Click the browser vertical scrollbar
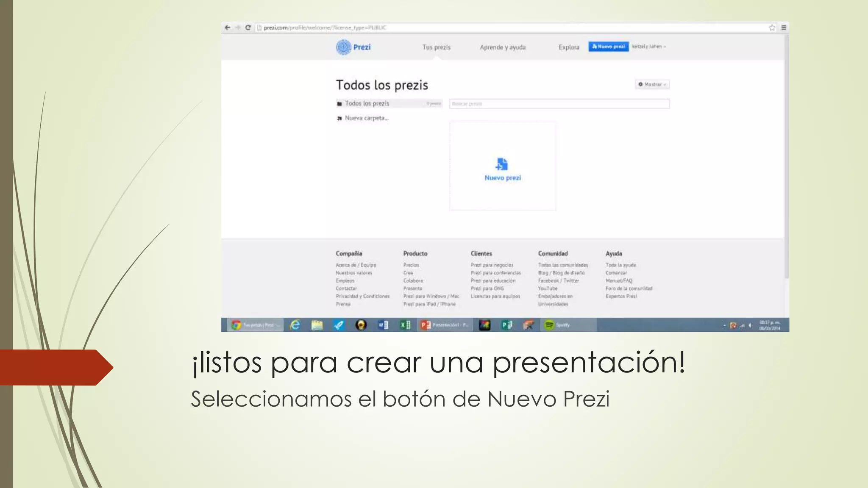 point(787,156)
